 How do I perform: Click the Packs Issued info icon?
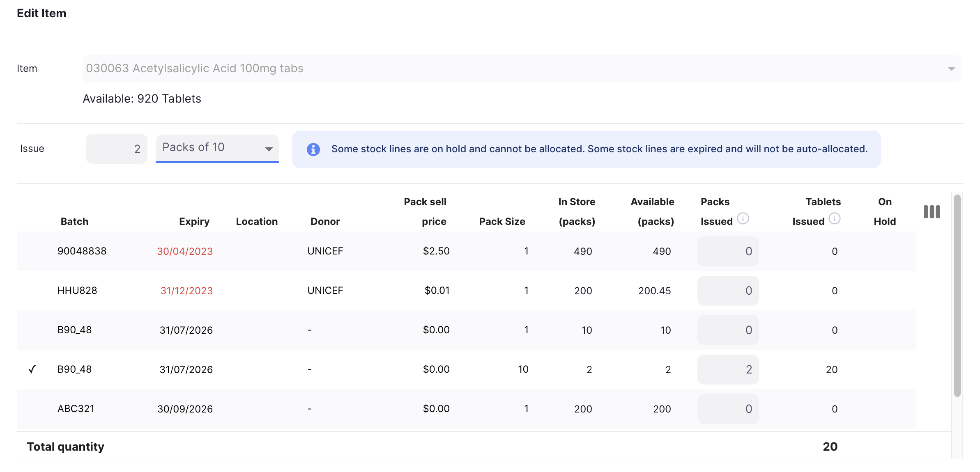coord(743,218)
